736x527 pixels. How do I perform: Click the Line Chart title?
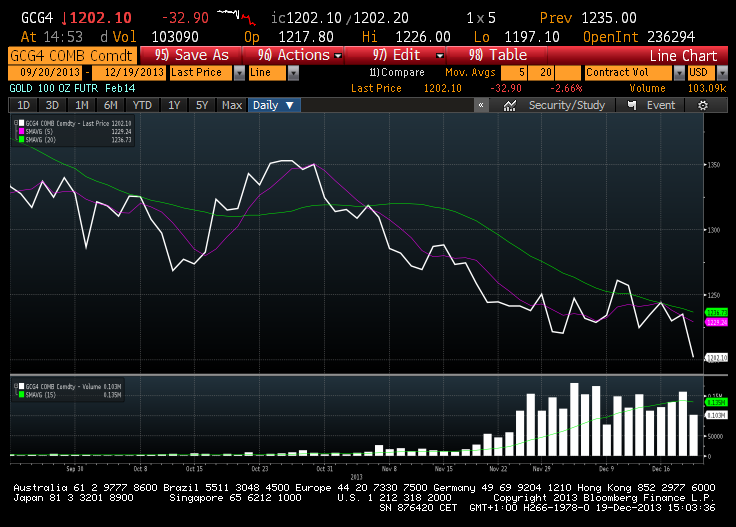pyautogui.click(x=683, y=56)
